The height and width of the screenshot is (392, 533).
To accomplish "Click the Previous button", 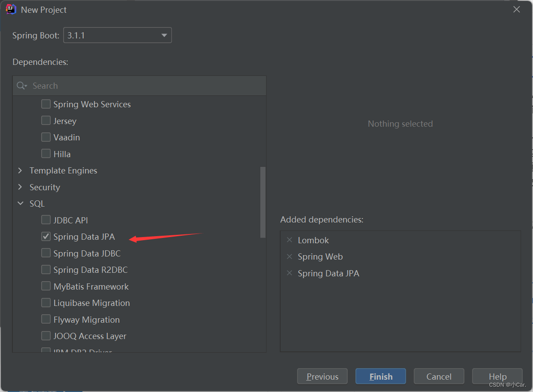I will click(322, 377).
